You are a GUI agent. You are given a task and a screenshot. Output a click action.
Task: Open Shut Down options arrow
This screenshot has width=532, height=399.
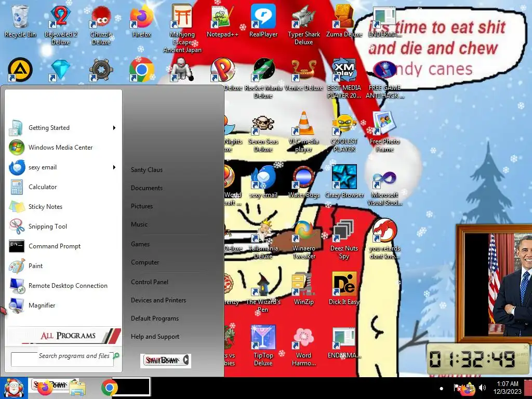186,361
